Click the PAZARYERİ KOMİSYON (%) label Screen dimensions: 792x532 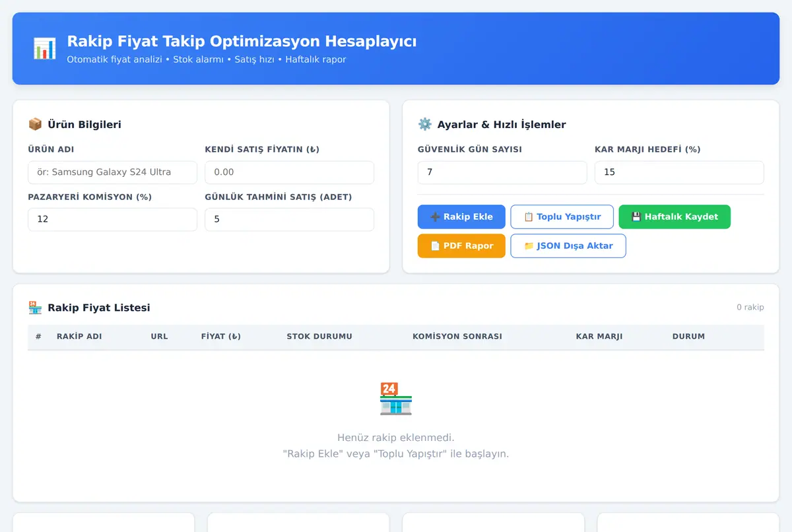(90, 197)
